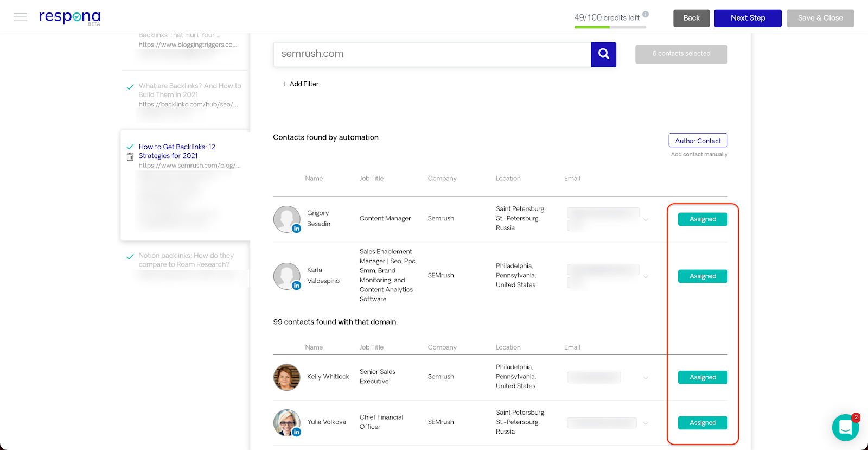The height and width of the screenshot is (450, 868).
Task: Click the trash icon next to semrush article
Action: (x=130, y=157)
